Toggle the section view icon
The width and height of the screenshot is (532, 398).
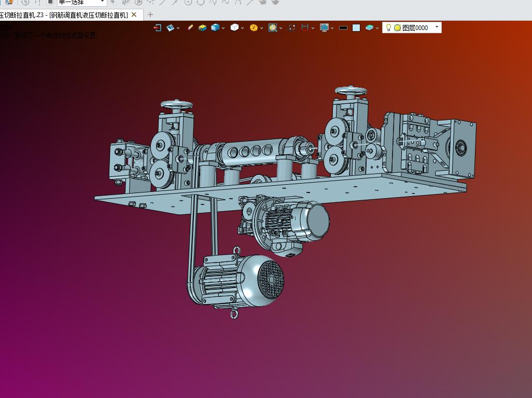pyautogui.click(x=203, y=28)
